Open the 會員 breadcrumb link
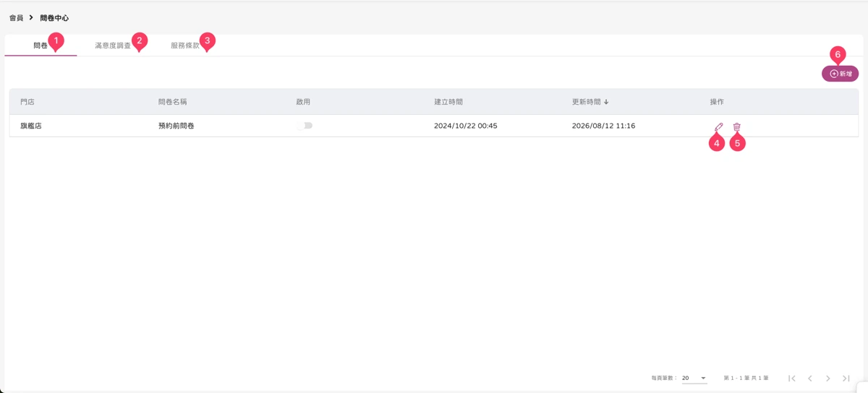The width and height of the screenshot is (868, 393). (16, 18)
